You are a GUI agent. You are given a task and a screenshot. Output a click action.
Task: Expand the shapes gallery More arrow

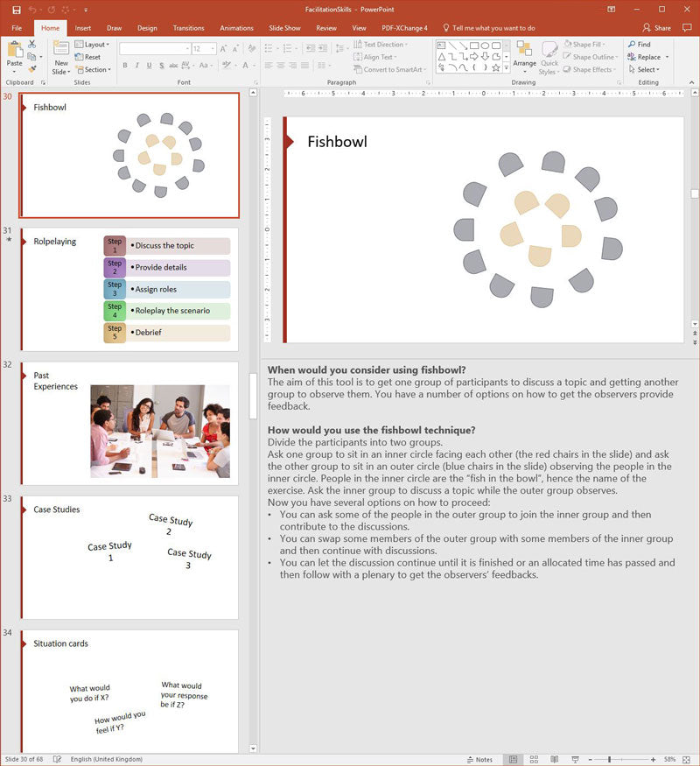tap(507, 68)
